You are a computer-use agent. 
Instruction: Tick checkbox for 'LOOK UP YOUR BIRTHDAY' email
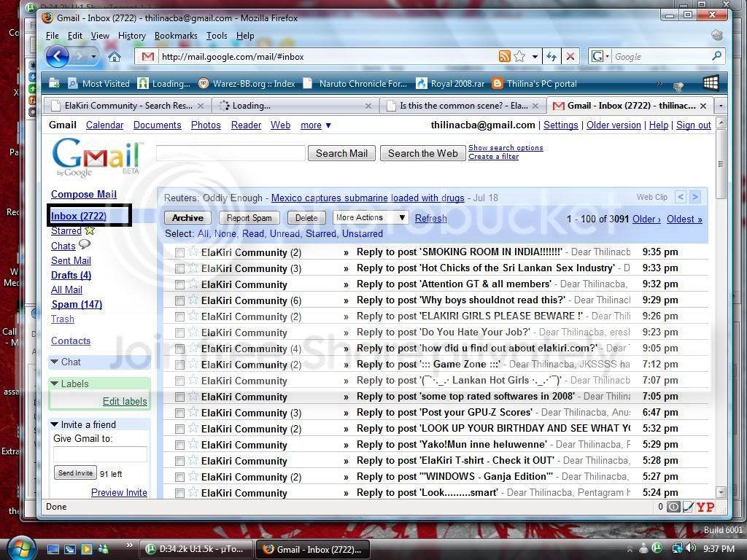click(179, 429)
